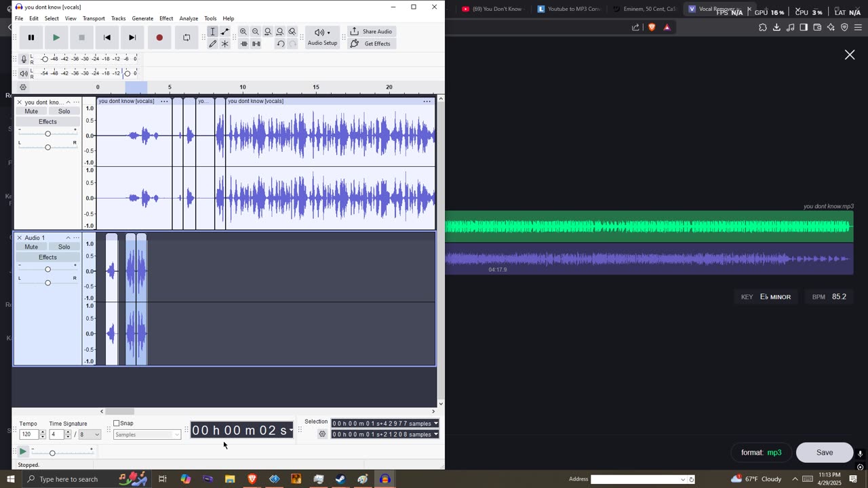Viewport: 868px width, 488px height.
Task: Open selection start format dropdown
Action: pyautogui.click(x=435, y=424)
